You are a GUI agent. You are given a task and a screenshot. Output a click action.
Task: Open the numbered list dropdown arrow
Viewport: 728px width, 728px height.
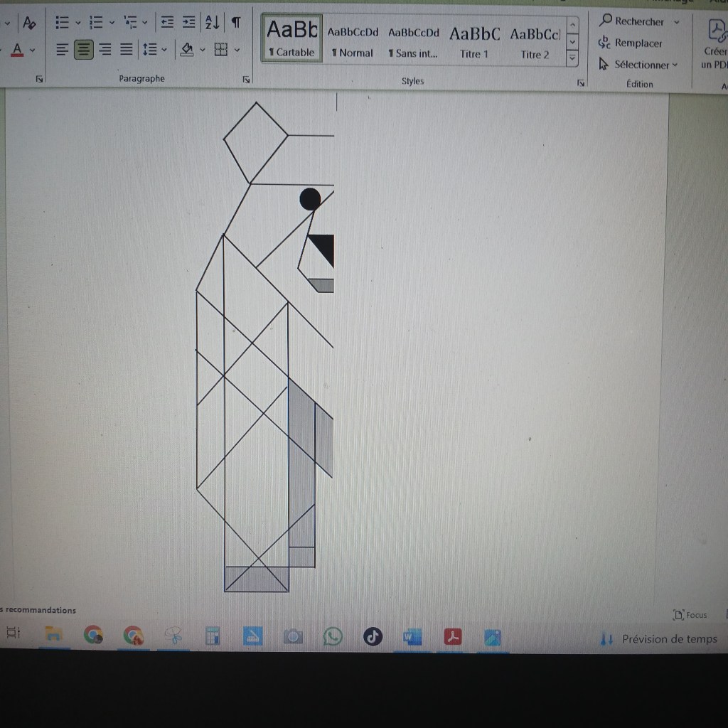[112, 23]
